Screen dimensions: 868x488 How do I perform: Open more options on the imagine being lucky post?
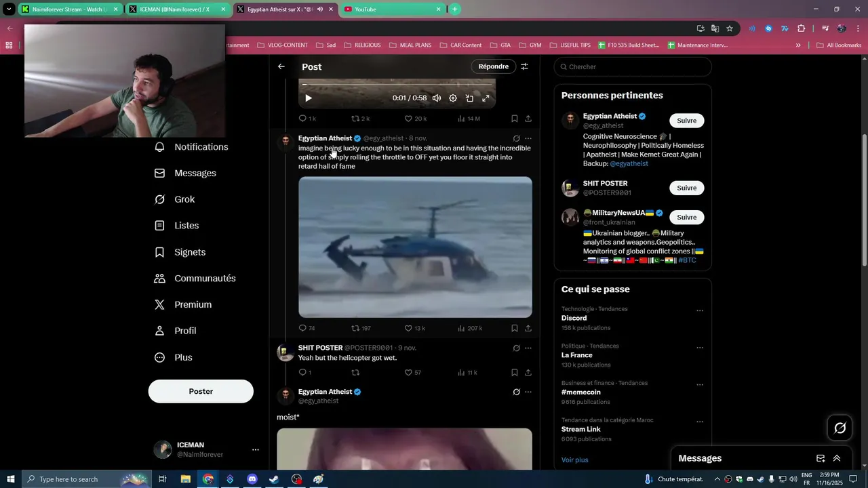click(528, 138)
